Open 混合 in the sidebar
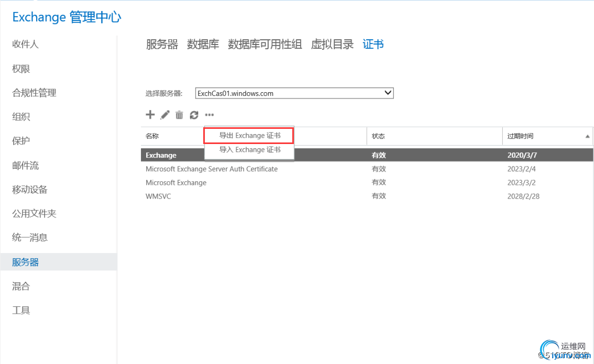Viewport: 594px width, 364px height. [x=21, y=286]
